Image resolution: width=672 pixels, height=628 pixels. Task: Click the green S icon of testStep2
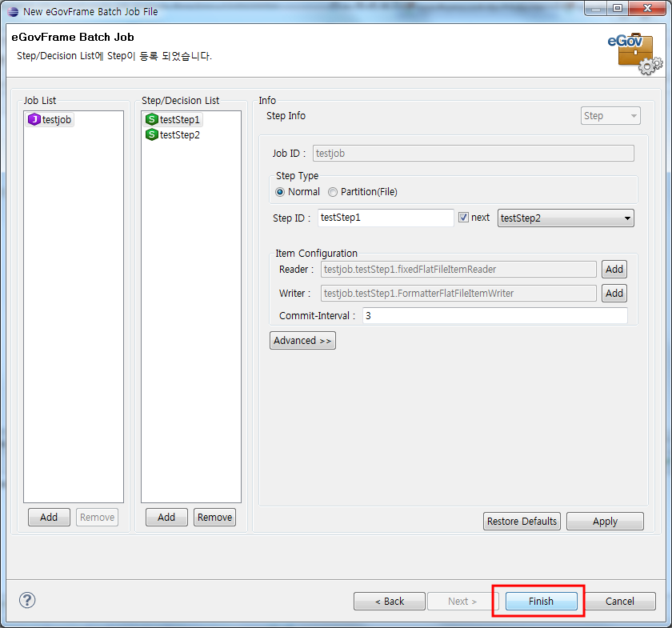(152, 134)
